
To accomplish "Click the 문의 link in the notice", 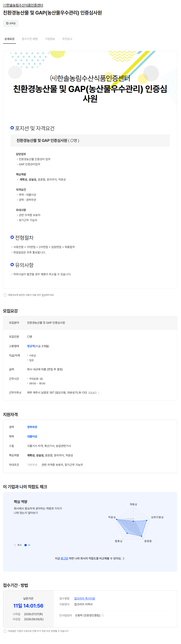I will 44,295.
